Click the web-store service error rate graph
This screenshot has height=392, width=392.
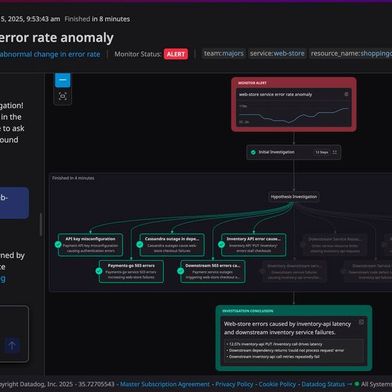pos(294,115)
